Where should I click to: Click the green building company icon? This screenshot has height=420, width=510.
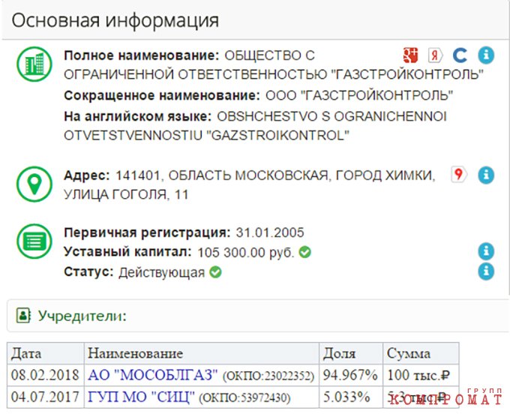[34, 64]
